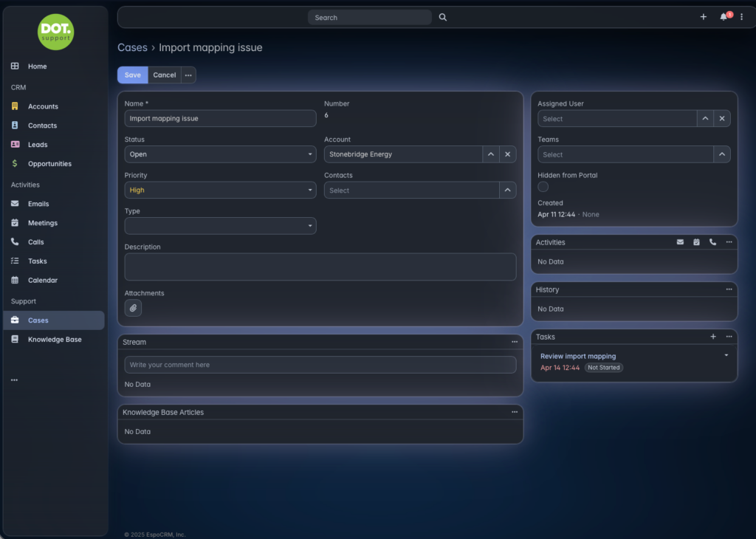Save the case

pyautogui.click(x=133, y=75)
